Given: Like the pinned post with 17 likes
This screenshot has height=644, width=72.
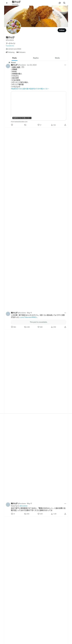Looking at the screenshot, I should 39,125.
